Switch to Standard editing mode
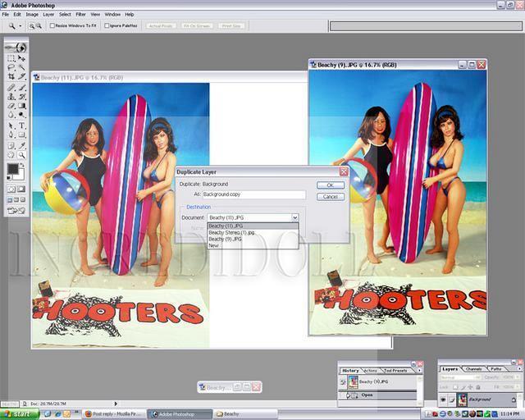 11,189
